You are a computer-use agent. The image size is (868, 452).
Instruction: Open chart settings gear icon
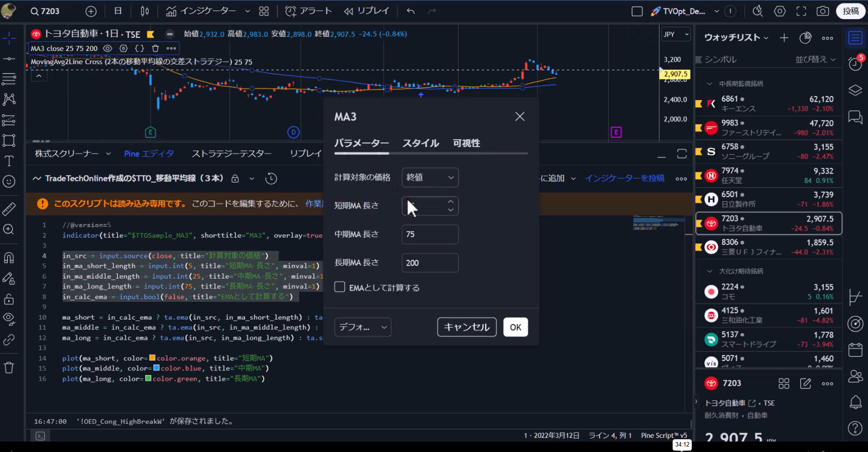point(780,11)
